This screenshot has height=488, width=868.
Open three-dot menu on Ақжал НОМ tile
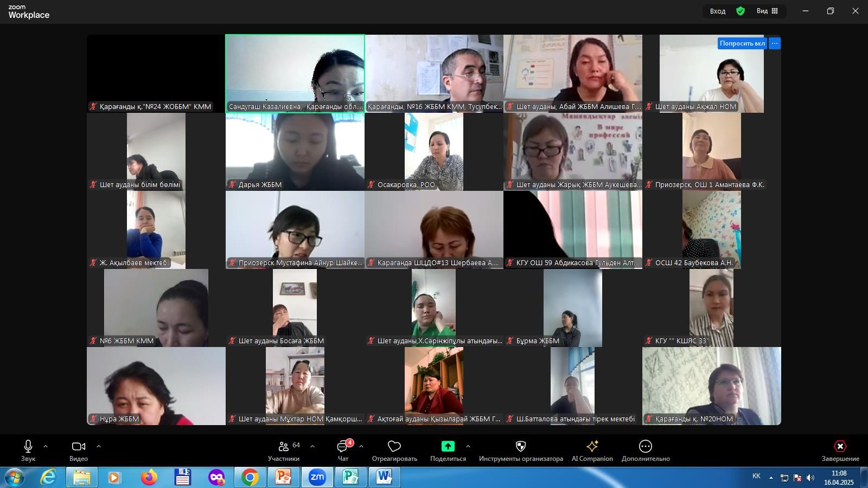pyautogui.click(x=775, y=43)
